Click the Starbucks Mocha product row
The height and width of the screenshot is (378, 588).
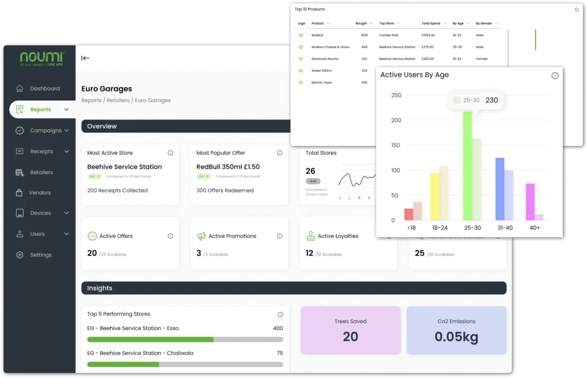coord(398,59)
